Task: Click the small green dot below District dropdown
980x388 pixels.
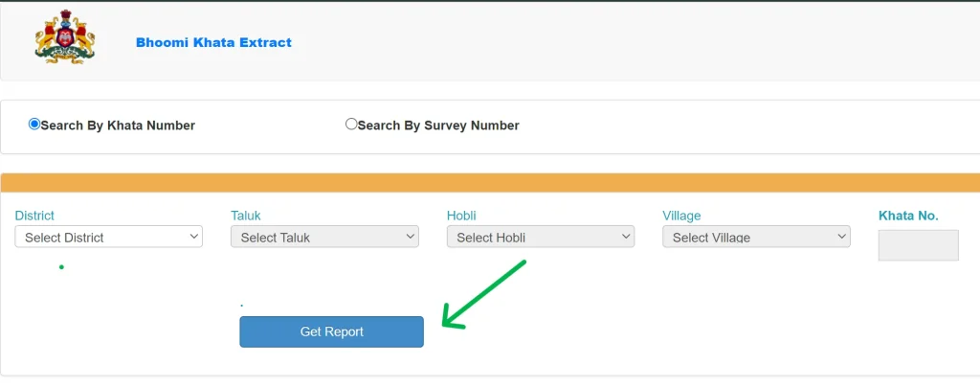Action: coord(61,267)
